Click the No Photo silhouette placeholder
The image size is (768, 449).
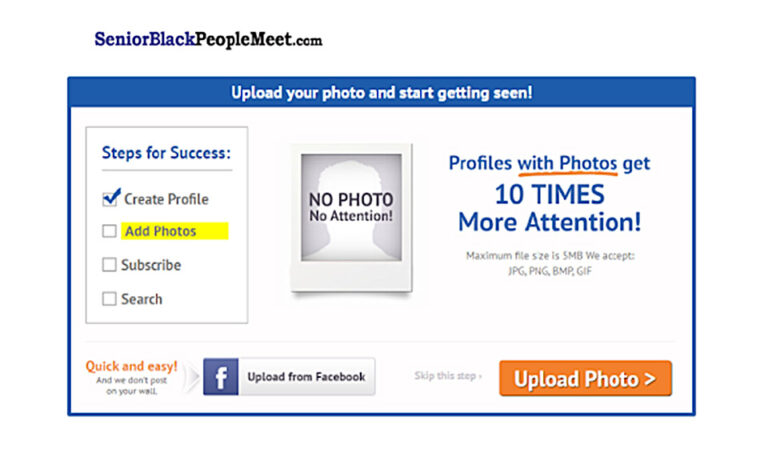tap(351, 207)
